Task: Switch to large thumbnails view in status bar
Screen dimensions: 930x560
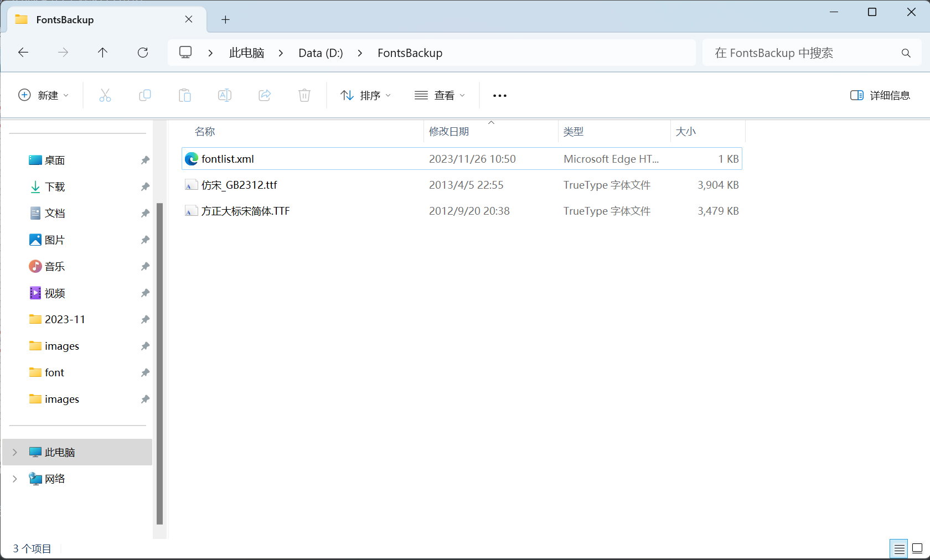Action: point(917,548)
